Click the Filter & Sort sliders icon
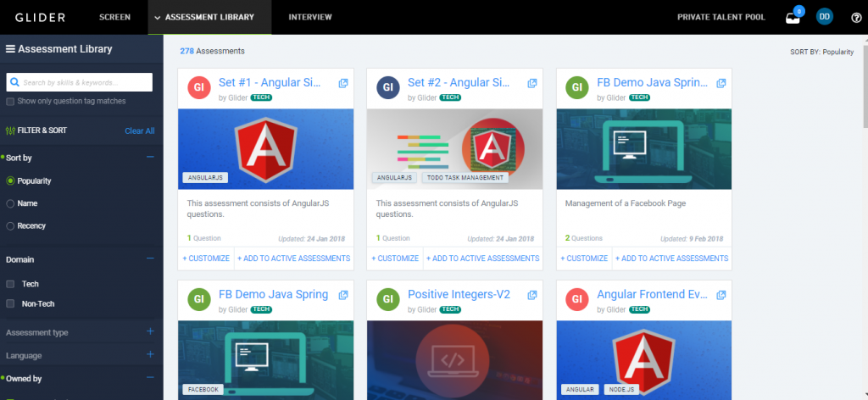The height and width of the screenshot is (400, 868). 10,131
